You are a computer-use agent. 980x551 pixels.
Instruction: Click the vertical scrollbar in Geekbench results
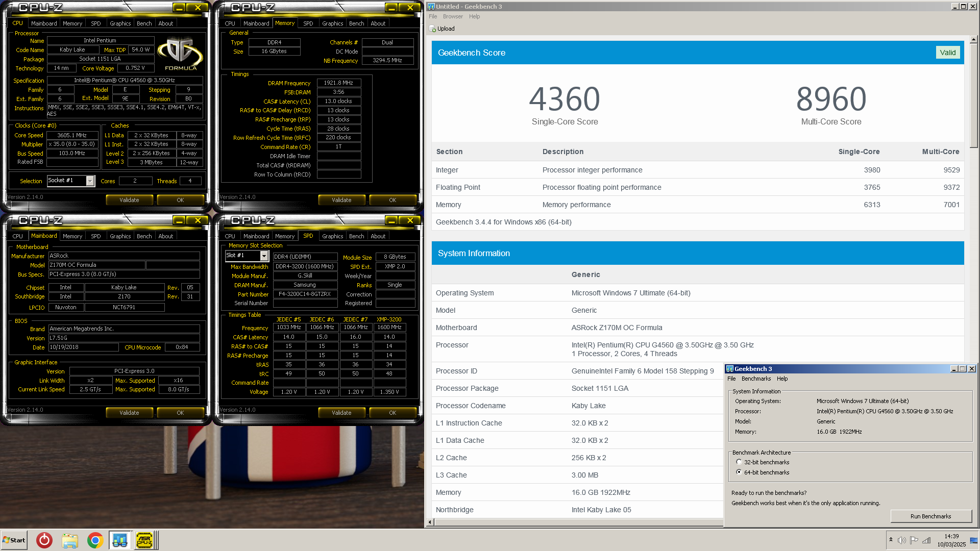973,96
